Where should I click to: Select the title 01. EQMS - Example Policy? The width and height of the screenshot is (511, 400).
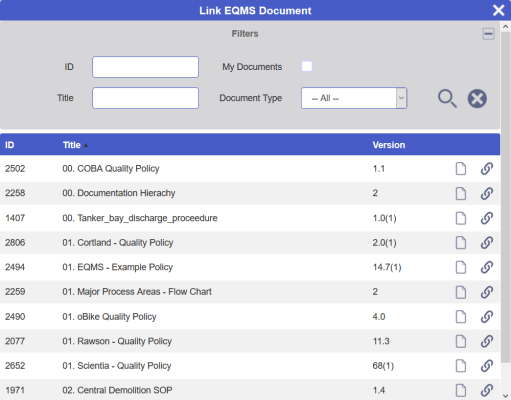[x=117, y=267]
